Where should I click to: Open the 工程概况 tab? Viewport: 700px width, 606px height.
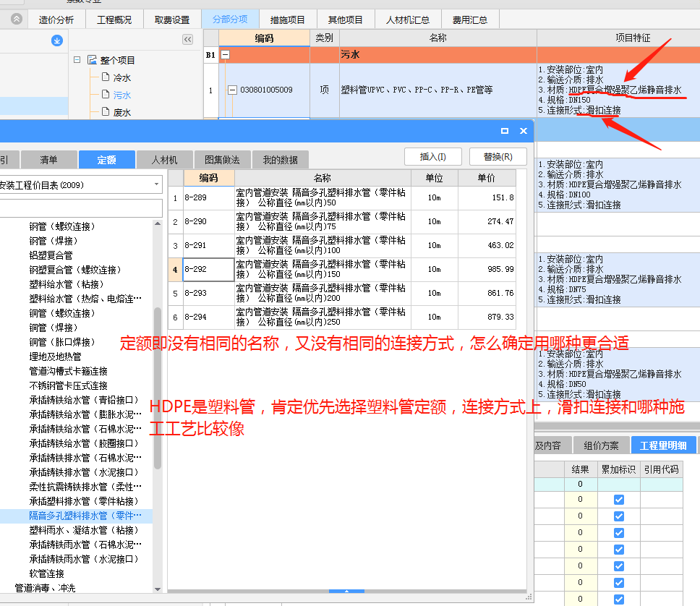click(x=114, y=20)
